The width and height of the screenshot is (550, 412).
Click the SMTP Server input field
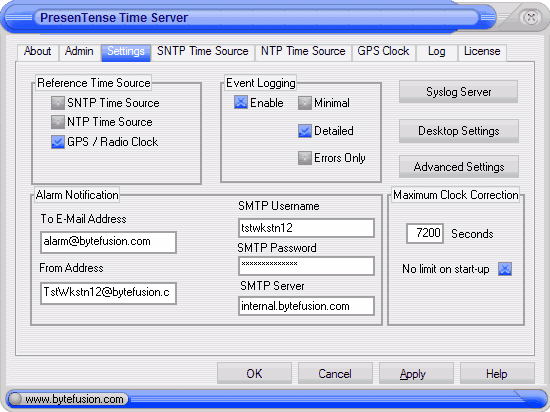point(306,306)
